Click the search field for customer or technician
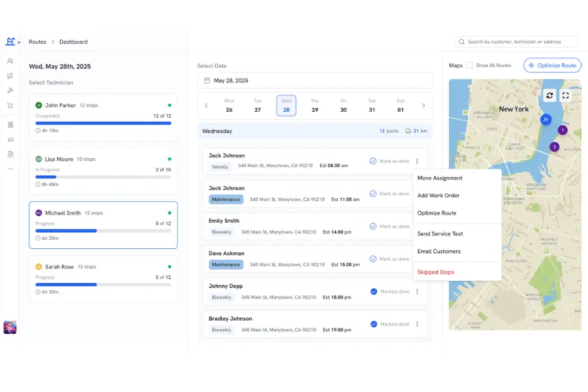The image size is (588, 392). point(516,42)
